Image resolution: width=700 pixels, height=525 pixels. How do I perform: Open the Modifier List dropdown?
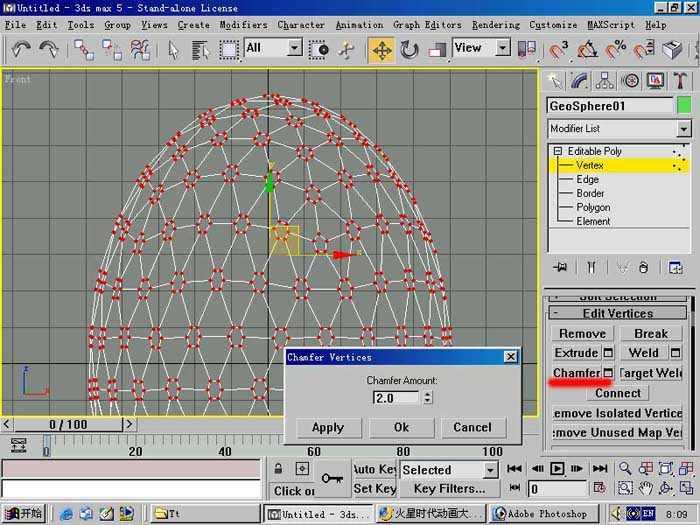pyautogui.click(x=619, y=129)
